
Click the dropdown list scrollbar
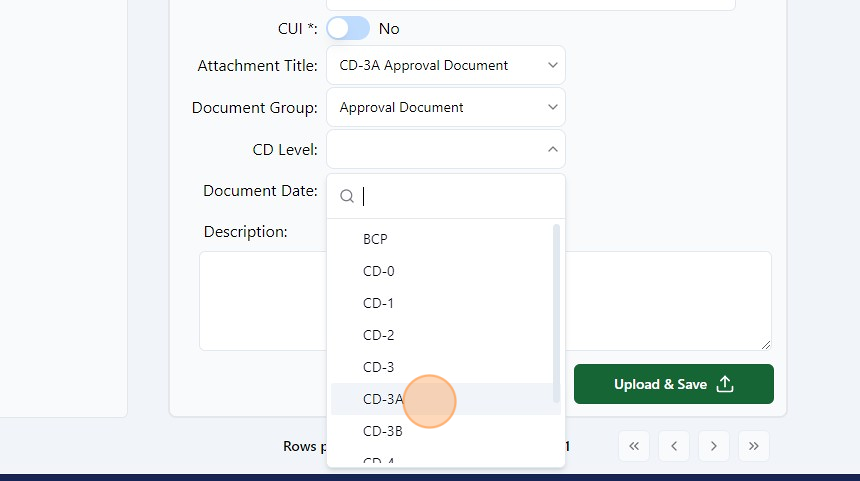556,310
